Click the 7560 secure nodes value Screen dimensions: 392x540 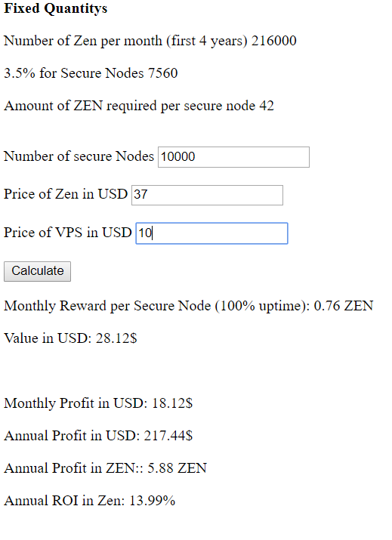coord(162,73)
